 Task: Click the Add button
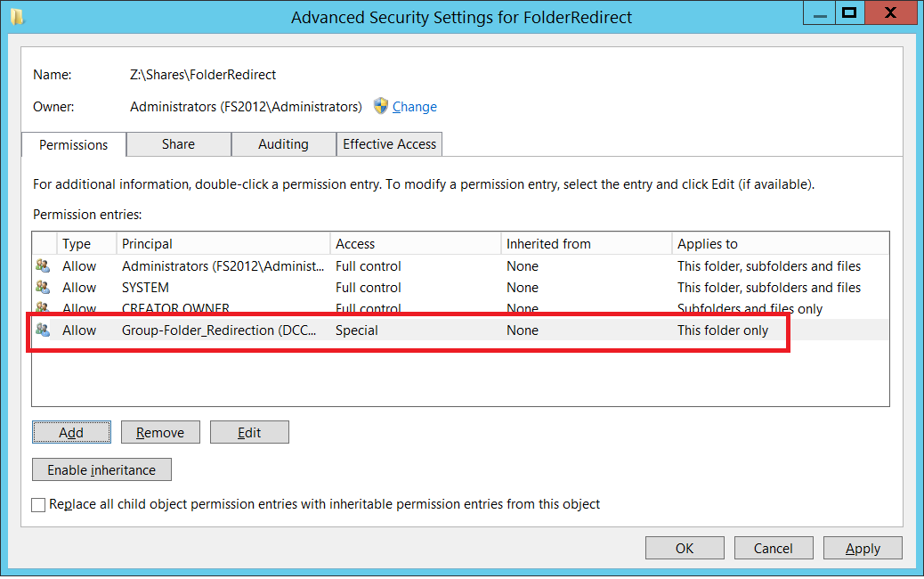click(71, 432)
